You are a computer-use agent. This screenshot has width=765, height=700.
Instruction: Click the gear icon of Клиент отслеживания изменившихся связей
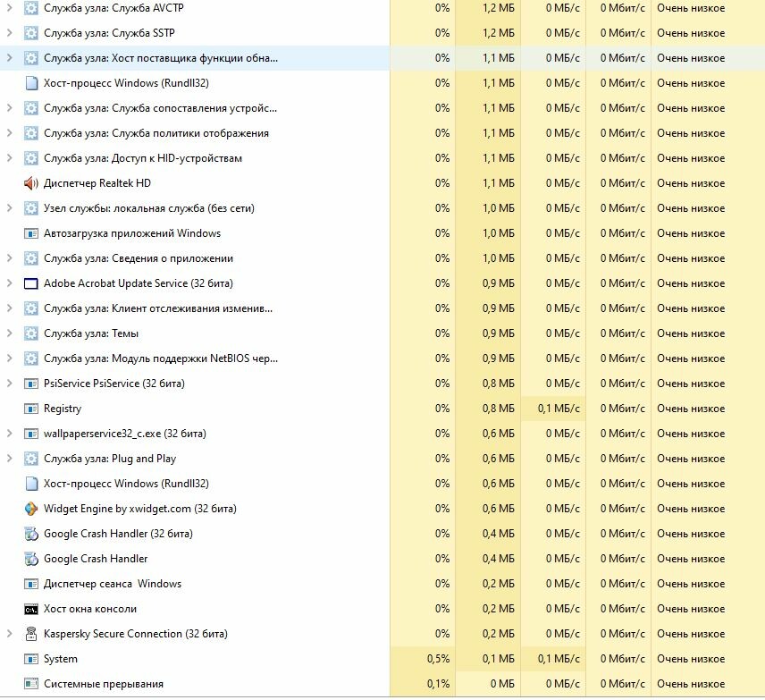pos(30,308)
